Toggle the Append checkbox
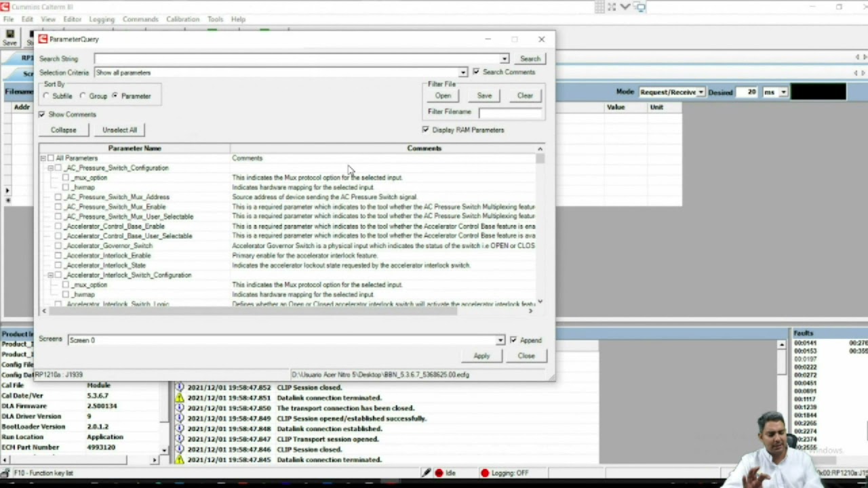The height and width of the screenshot is (488, 868). [513, 340]
